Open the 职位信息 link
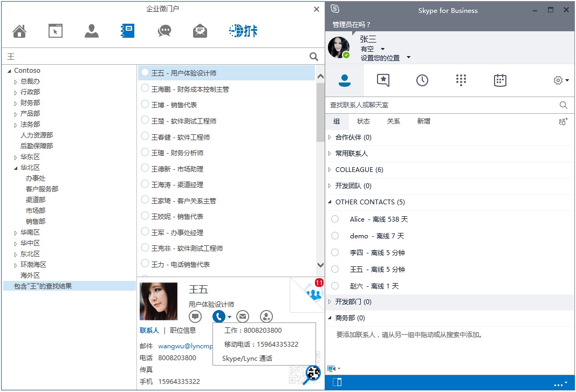Screen dimensions: 576x392 (x=183, y=331)
